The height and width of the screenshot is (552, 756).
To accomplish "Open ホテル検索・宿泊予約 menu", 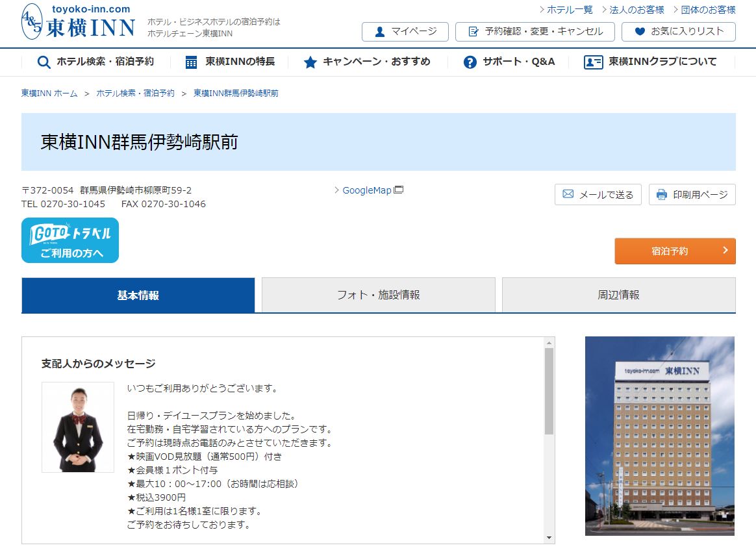I will click(95, 62).
